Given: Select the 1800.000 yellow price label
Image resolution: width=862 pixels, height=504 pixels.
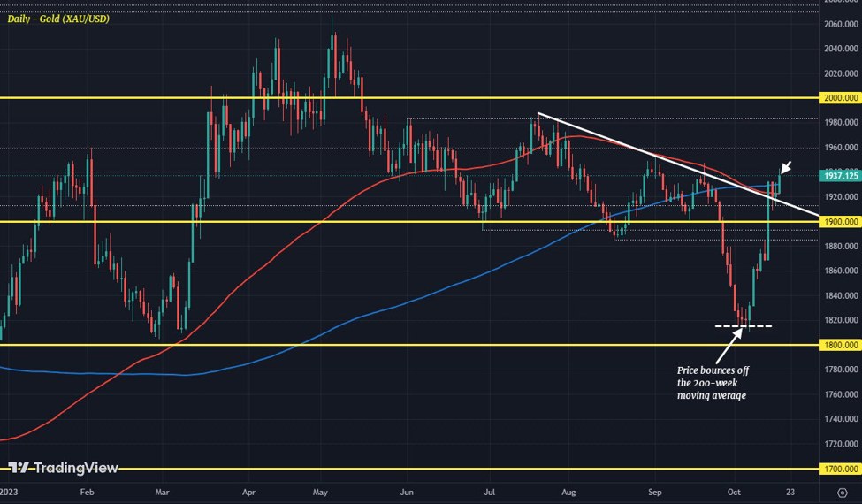Looking at the screenshot, I should [841, 345].
